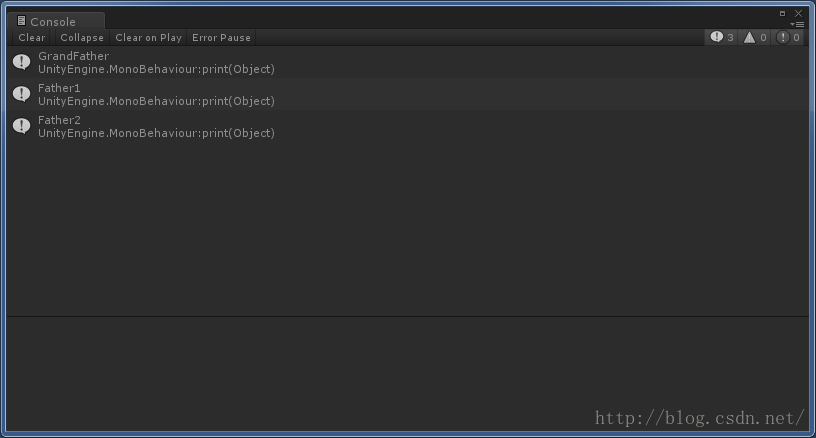The width and height of the screenshot is (816, 438).
Task: Toggle info message filter showing 3
Action: click(x=721, y=37)
